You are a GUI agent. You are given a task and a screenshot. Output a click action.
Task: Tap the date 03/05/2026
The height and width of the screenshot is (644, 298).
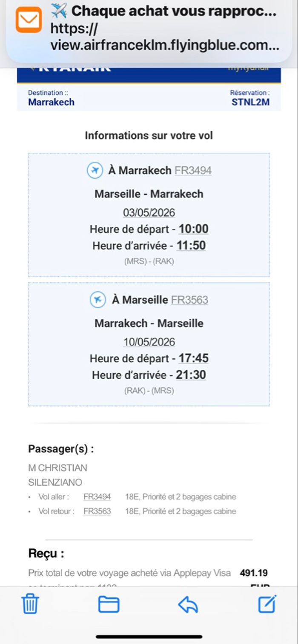[149, 213]
